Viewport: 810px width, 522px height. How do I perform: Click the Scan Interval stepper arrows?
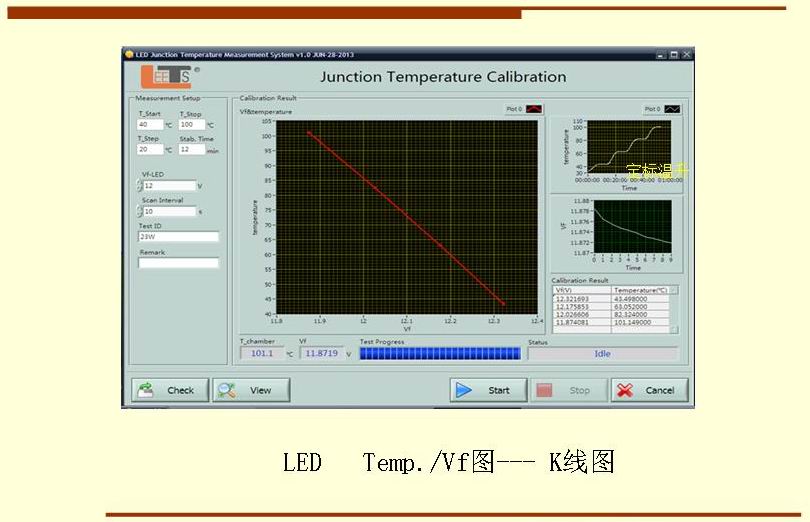point(139,211)
